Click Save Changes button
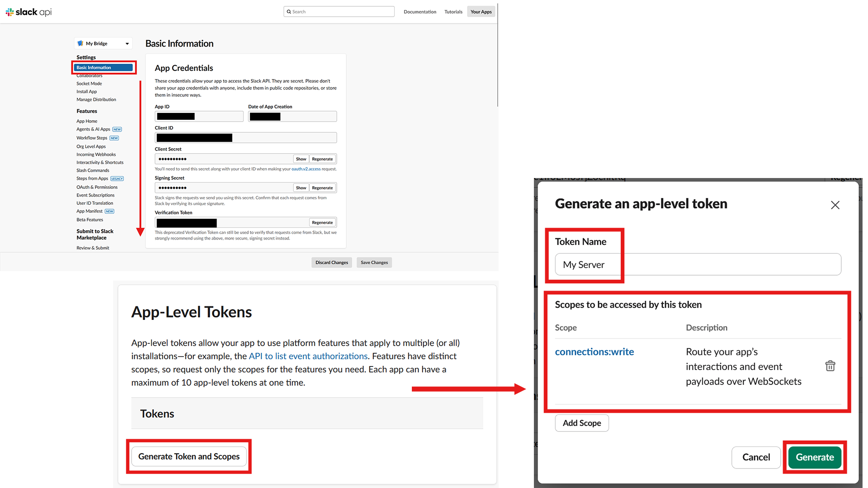 click(x=374, y=263)
